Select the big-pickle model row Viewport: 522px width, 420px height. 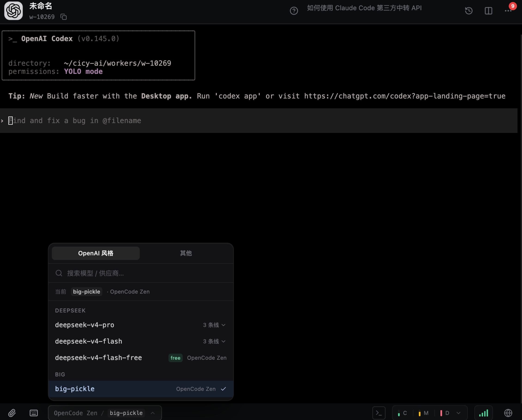click(x=141, y=389)
